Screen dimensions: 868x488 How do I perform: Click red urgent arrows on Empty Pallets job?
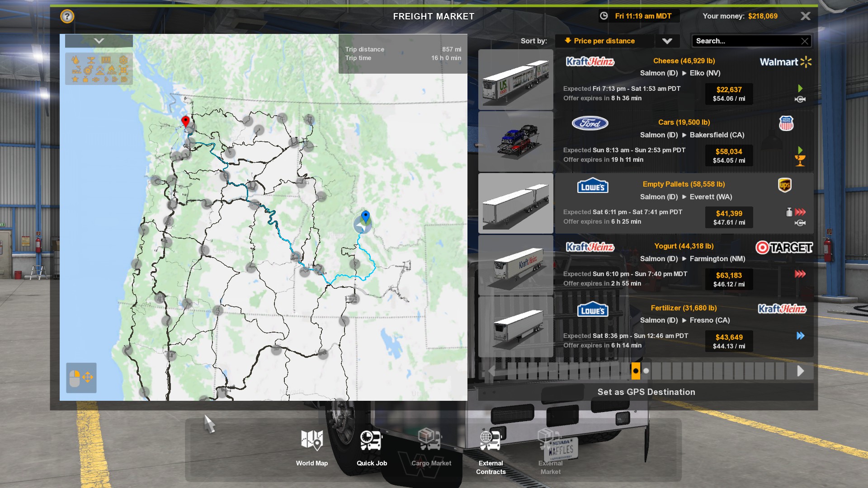tap(800, 212)
